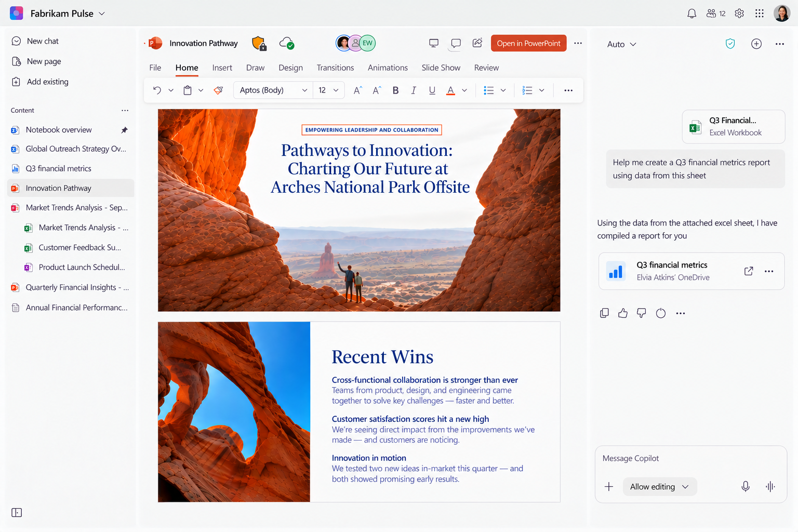Toggle sidebar panel at bottom left
Viewport: 798px width, 532px height.
[17, 513]
